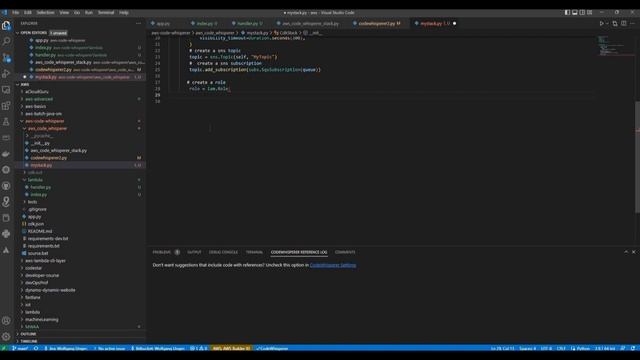Open the Docker view in the activity bar
The width and height of the screenshot is (640, 360).
6,154
